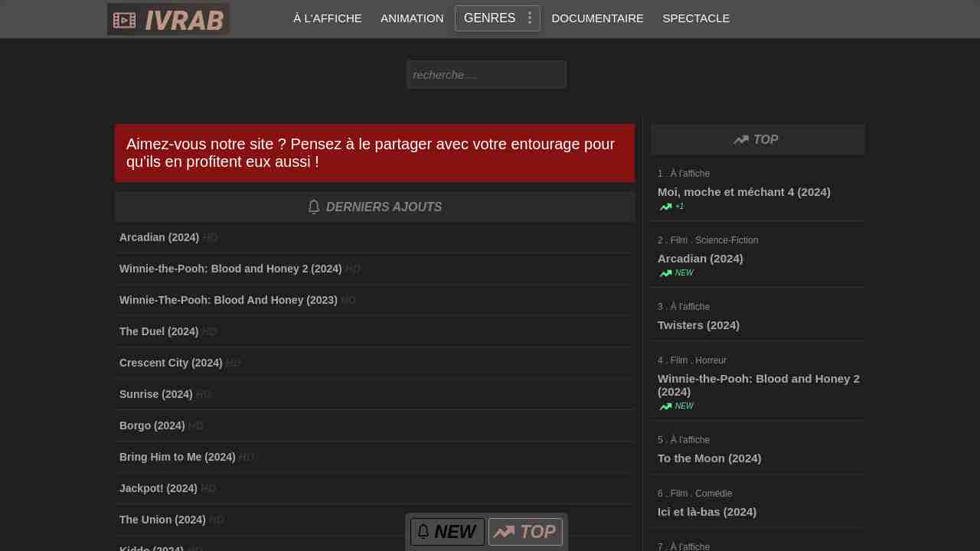Open The Duel (2024) link
Viewport: 980px width, 551px height.
[158, 331]
